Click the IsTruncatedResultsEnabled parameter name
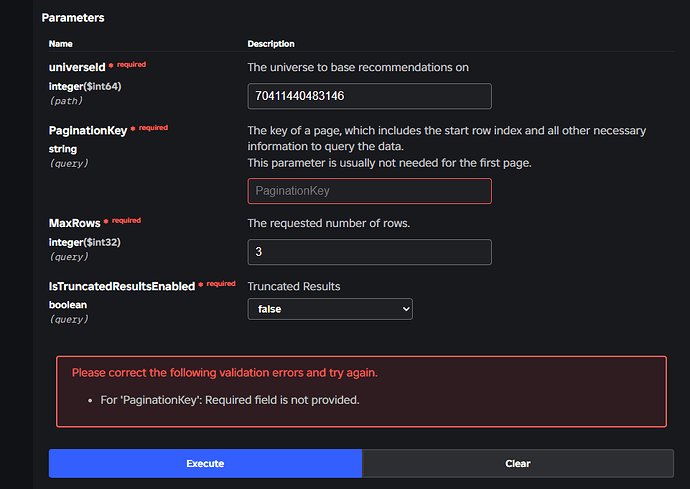The image size is (690, 489). tap(121, 286)
